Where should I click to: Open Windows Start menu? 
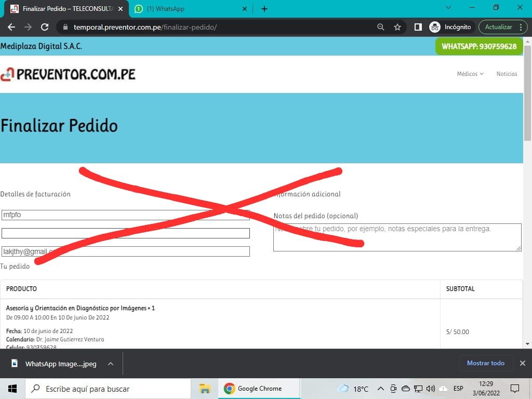pyautogui.click(x=12, y=389)
